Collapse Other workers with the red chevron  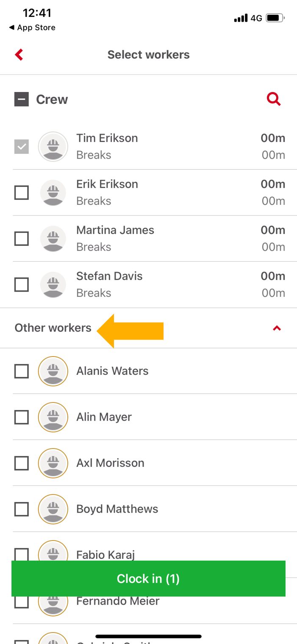click(277, 328)
